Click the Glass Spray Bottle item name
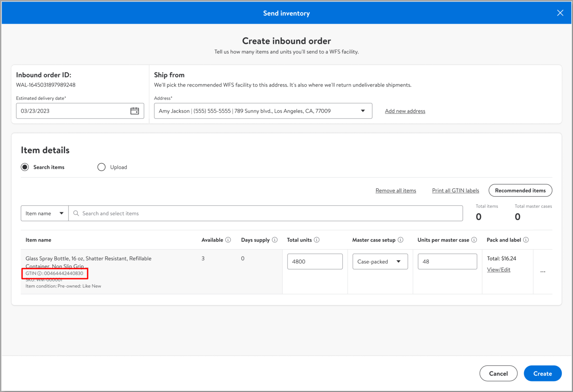This screenshot has height=392, width=573. [x=88, y=262]
